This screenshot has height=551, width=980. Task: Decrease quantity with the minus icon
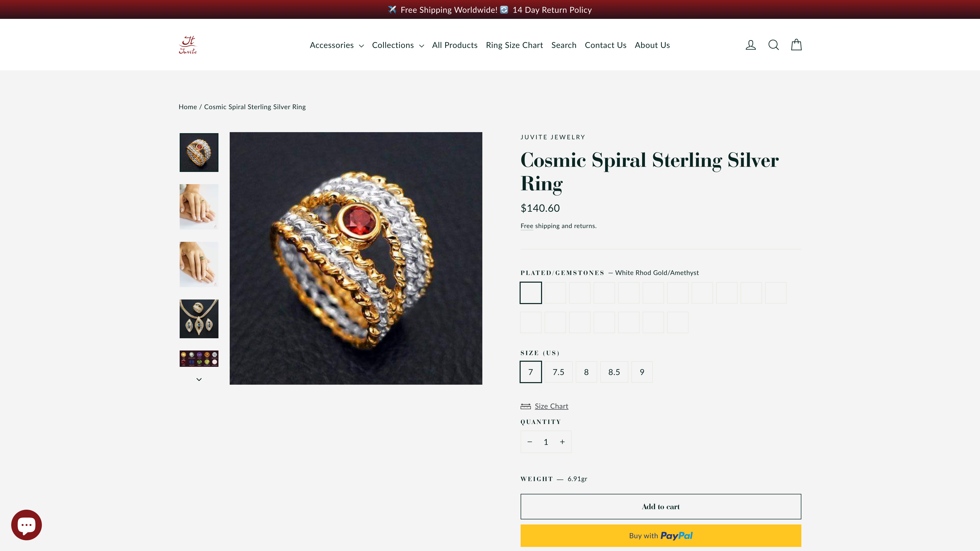coord(530,442)
